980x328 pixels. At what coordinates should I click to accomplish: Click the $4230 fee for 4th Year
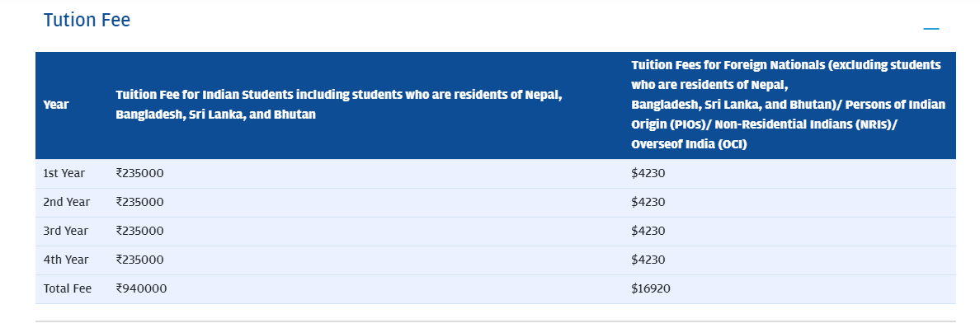(648, 260)
